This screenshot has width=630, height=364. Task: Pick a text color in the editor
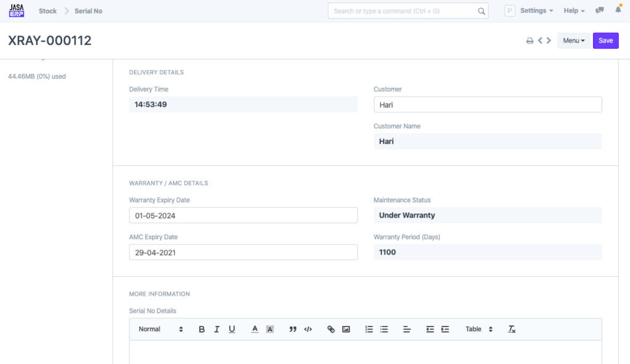[x=255, y=330]
